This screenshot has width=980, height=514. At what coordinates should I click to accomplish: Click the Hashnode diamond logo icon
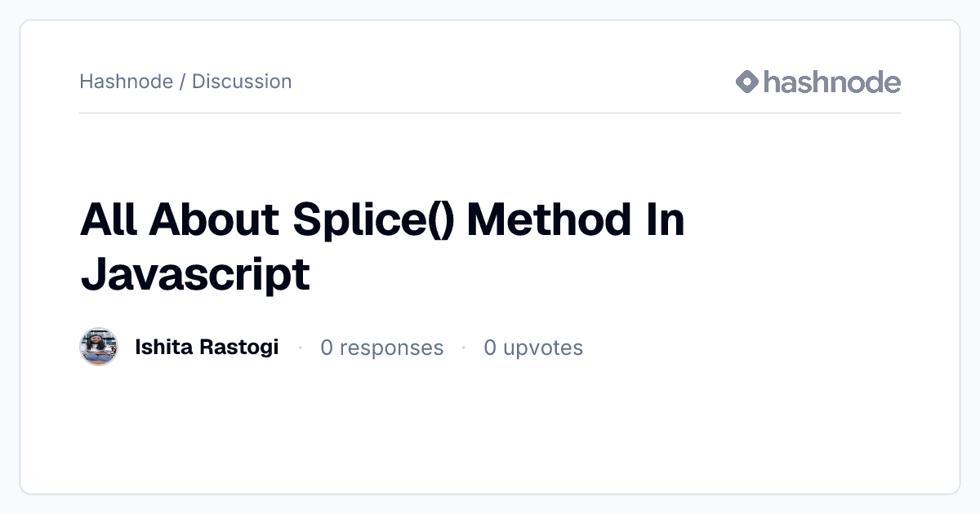tap(747, 82)
